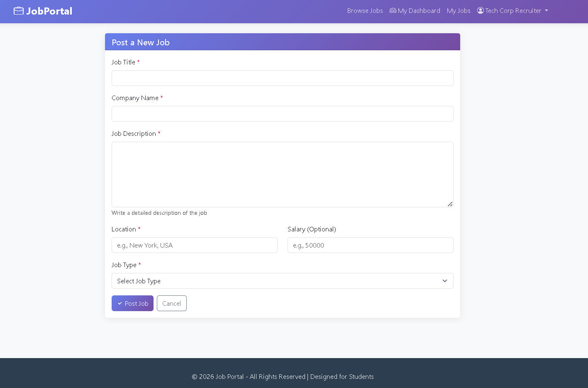Click the checkmark icon on Post Job
Image resolution: width=588 pixels, height=388 pixels.
point(120,303)
